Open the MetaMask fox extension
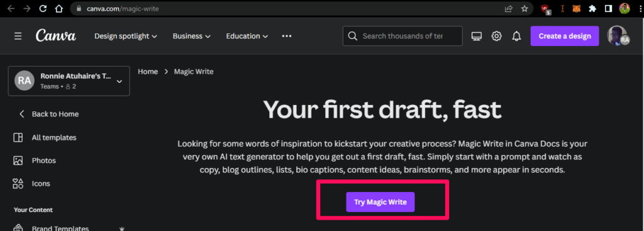Image resolution: width=644 pixels, height=231 pixels. click(x=577, y=9)
